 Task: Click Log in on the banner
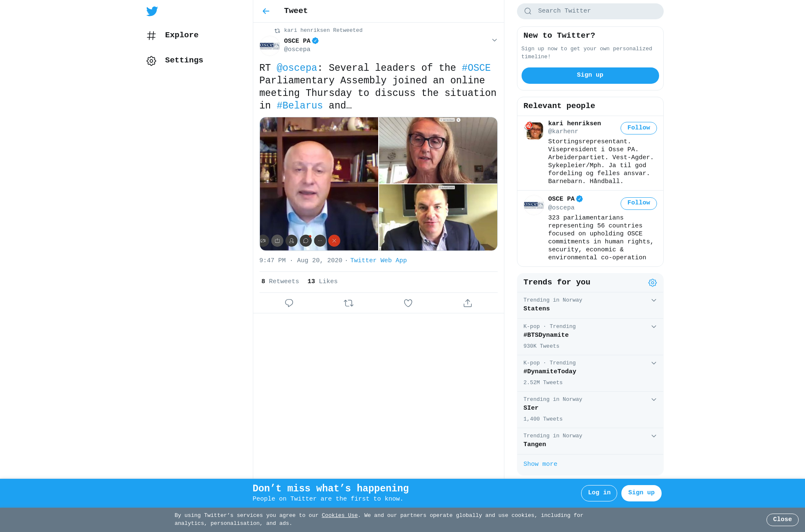point(599,493)
